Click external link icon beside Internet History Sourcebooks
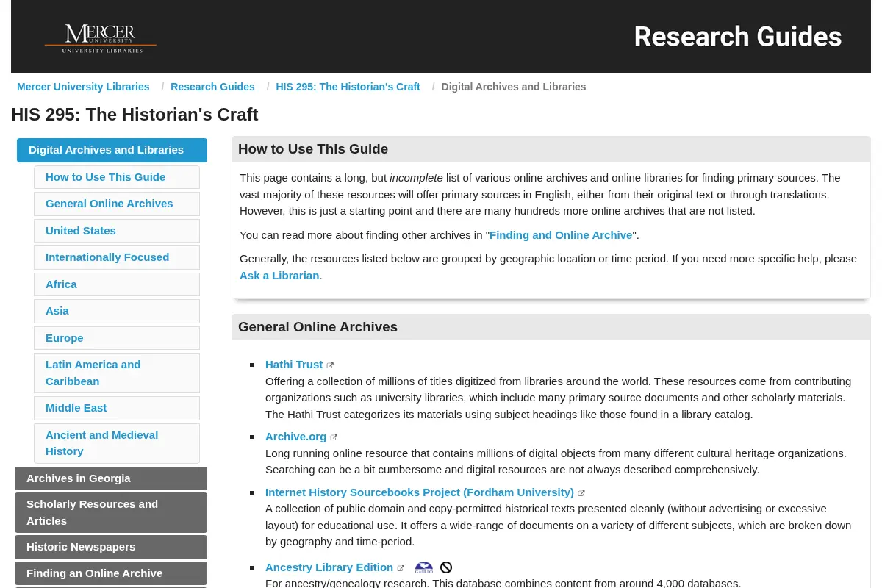Viewport: 882px width, 588px height. click(x=581, y=493)
